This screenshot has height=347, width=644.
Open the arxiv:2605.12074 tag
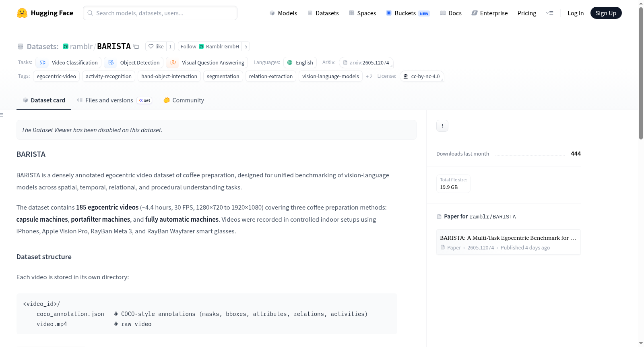tap(366, 62)
